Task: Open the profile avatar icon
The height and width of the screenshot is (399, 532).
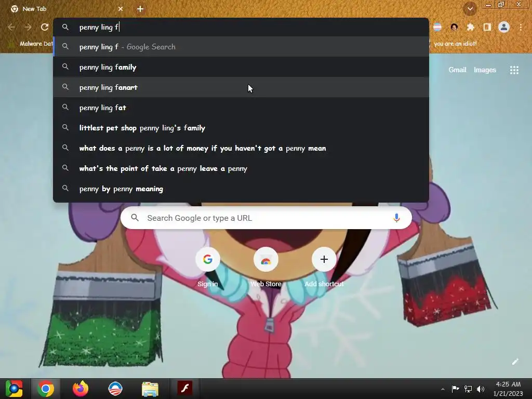Action: (x=504, y=27)
